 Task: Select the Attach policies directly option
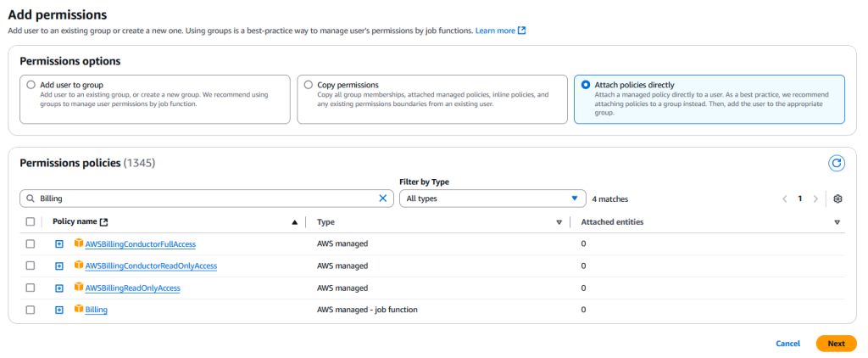[586, 86]
